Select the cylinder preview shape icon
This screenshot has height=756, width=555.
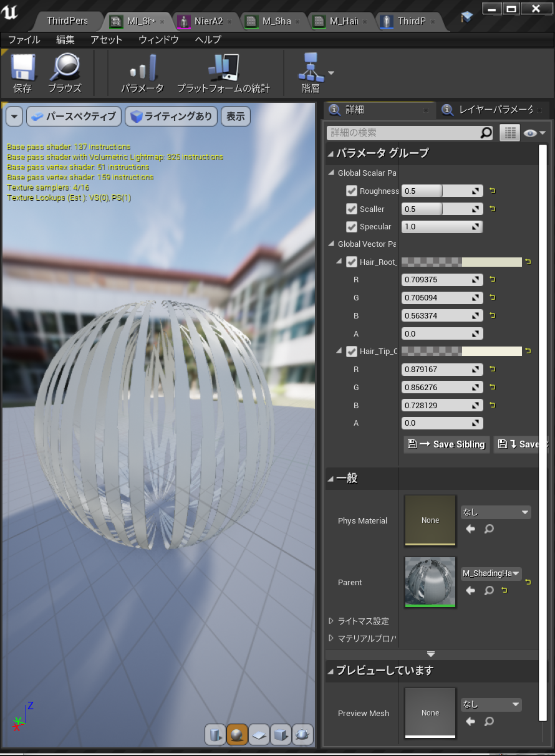click(x=215, y=735)
